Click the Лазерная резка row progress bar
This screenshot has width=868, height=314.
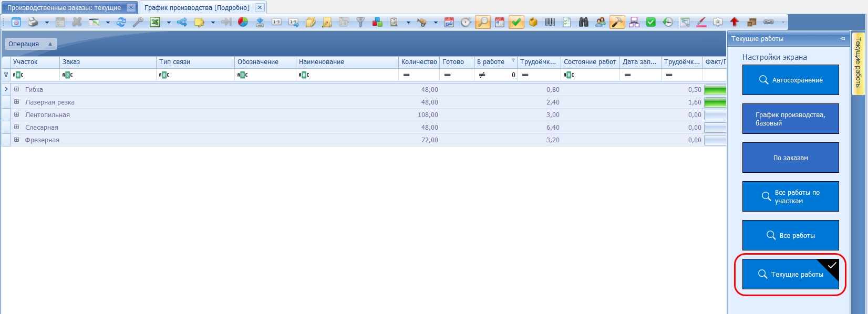(x=715, y=102)
